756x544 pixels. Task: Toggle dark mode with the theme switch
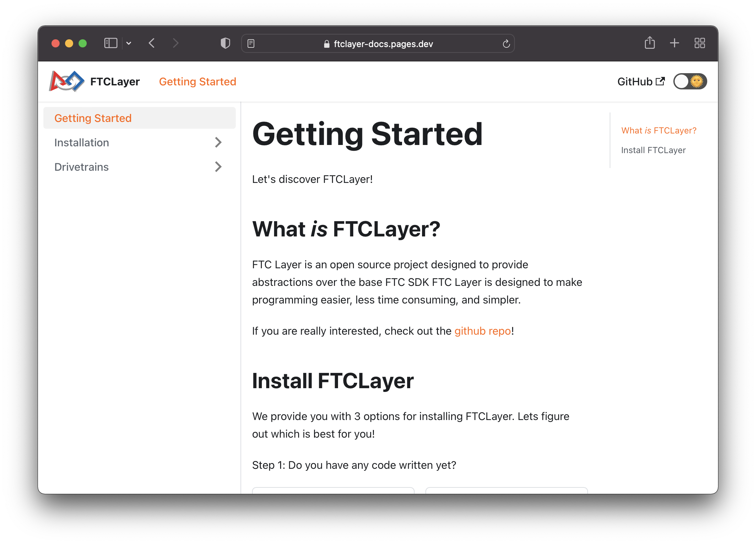coord(690,81)
